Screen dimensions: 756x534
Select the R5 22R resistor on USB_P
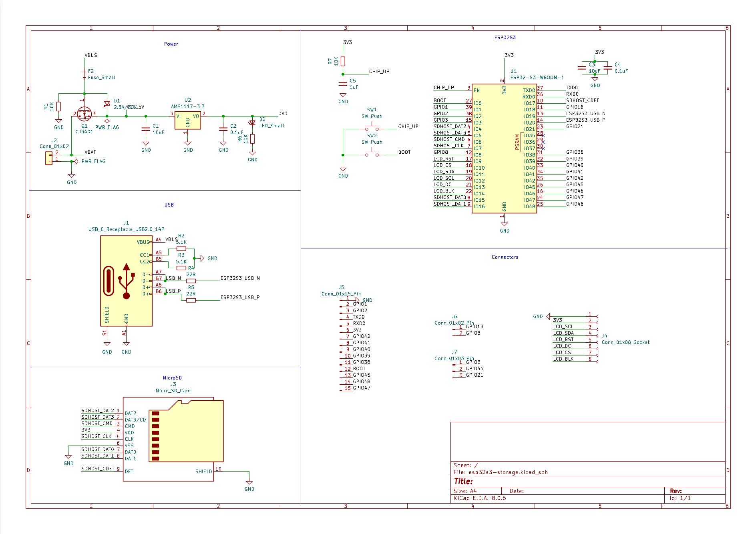coord(191,300)
